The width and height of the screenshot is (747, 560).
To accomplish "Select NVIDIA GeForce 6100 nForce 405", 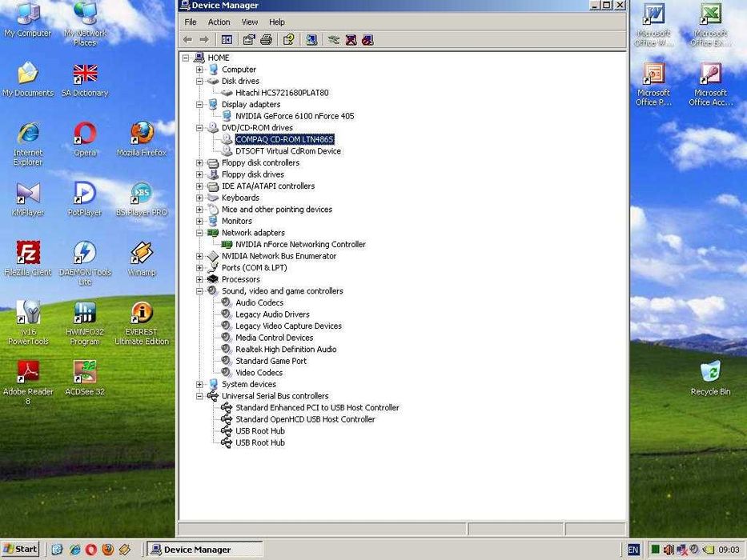I will 295,116.
